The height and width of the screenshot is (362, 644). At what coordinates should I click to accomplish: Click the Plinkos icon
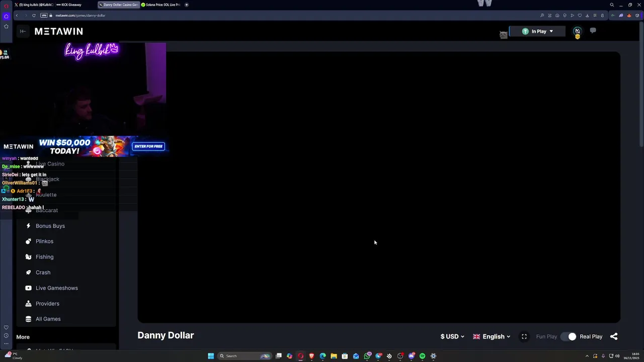pyautogui.click(x=28, y=241)
